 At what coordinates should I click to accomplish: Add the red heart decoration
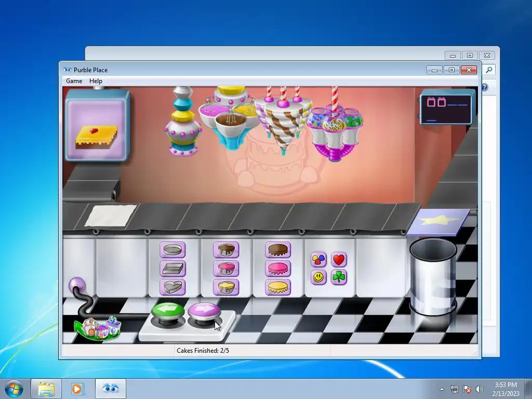click(x=339, y=260)
